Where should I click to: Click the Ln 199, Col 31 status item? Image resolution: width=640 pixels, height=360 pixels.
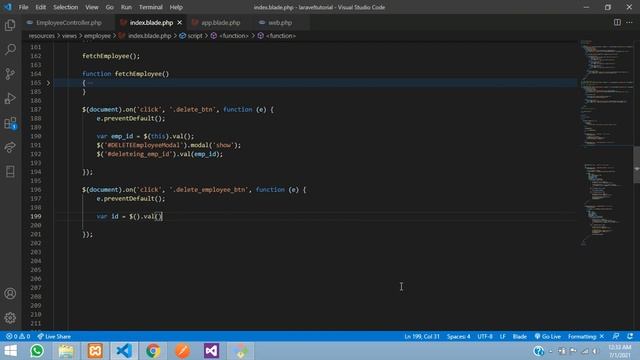click(x=422, y=336)
